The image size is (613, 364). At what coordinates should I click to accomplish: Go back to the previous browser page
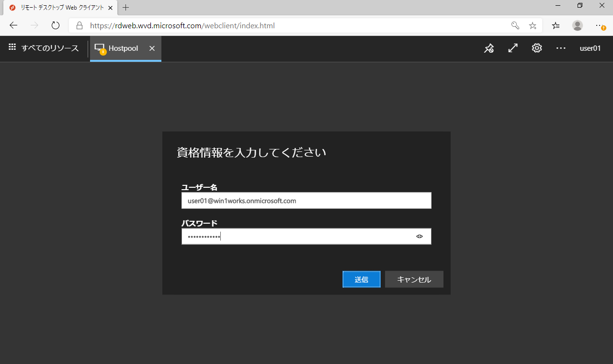click(13, 25)
